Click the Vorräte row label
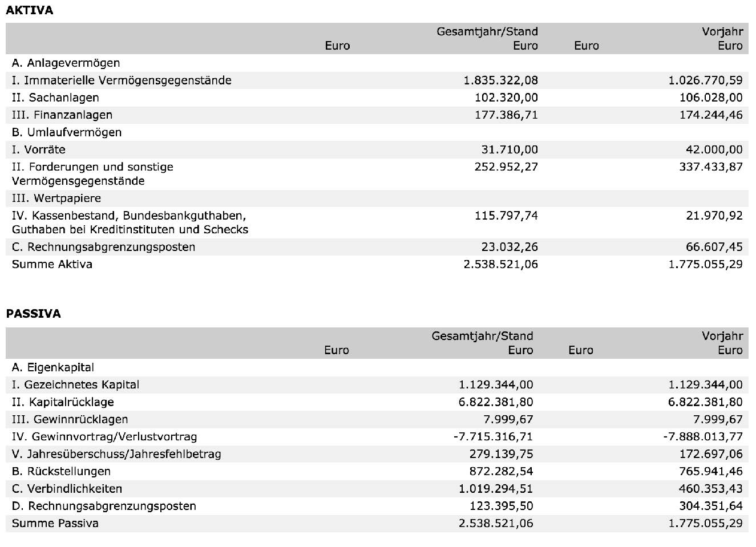Viewport: 756px width, 547px height. point(38,150)
